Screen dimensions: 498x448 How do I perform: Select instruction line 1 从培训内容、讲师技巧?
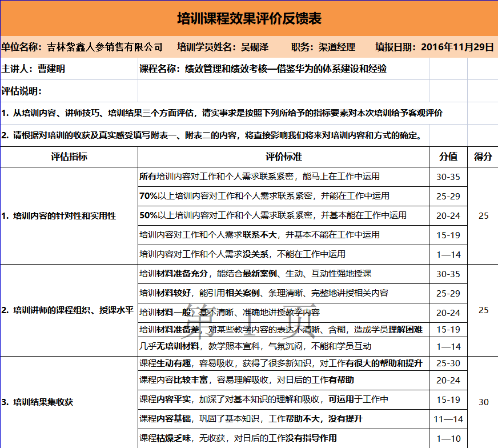point(222,113)
